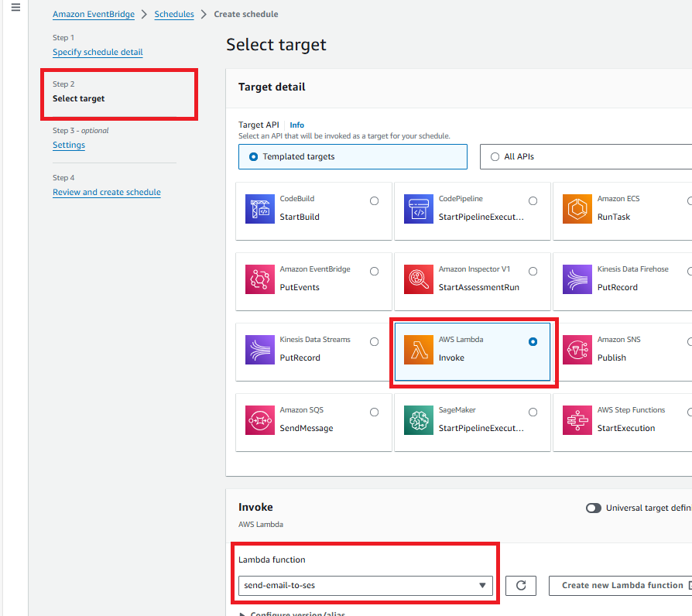
Task: Click the Kinesis Data Firehose icon
Action: pos(577,279)
